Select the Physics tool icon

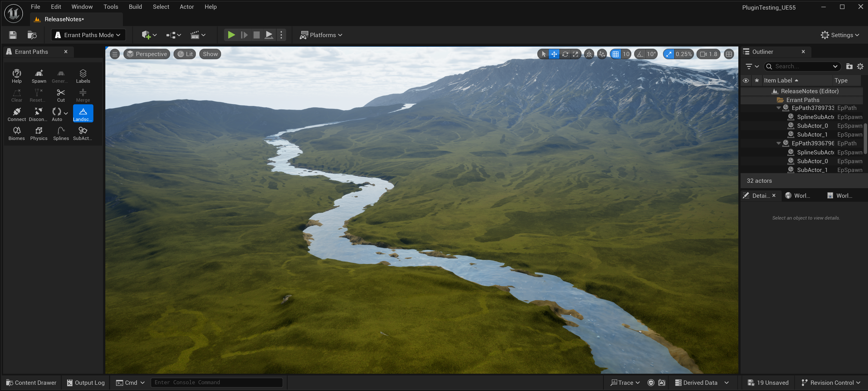[x=39, y=133]
